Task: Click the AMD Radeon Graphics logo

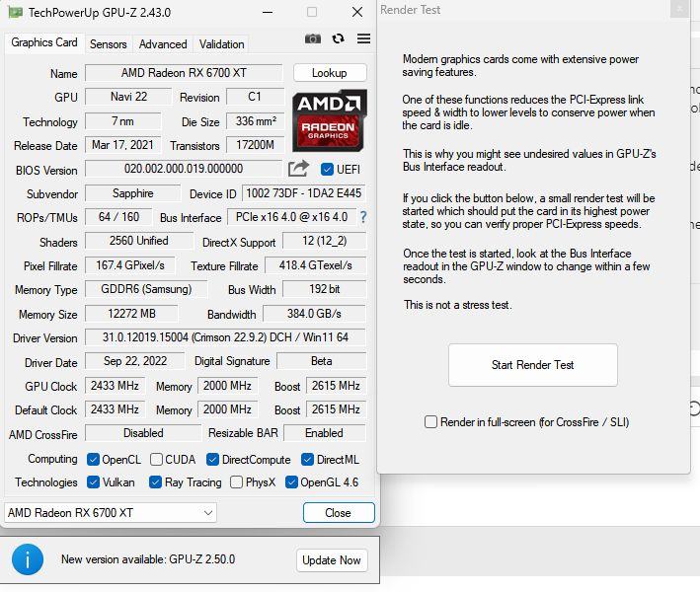Action: [x=330, y=120]
